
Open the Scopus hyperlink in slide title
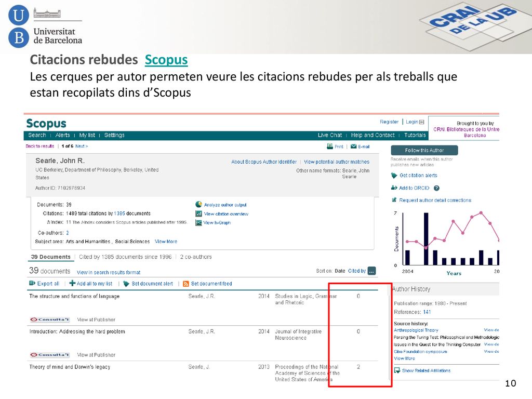point(166,60)
